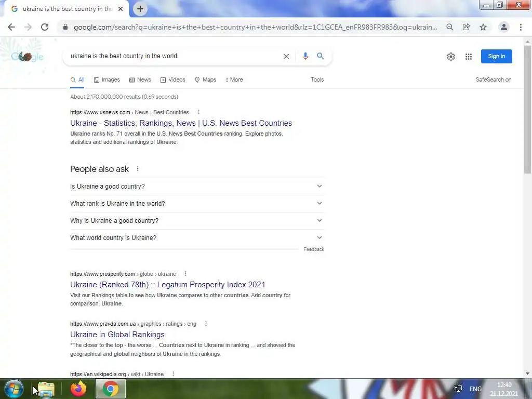Switch to the Images tab
The height and width of the screenshot is (399, 532).
[107, 79]
